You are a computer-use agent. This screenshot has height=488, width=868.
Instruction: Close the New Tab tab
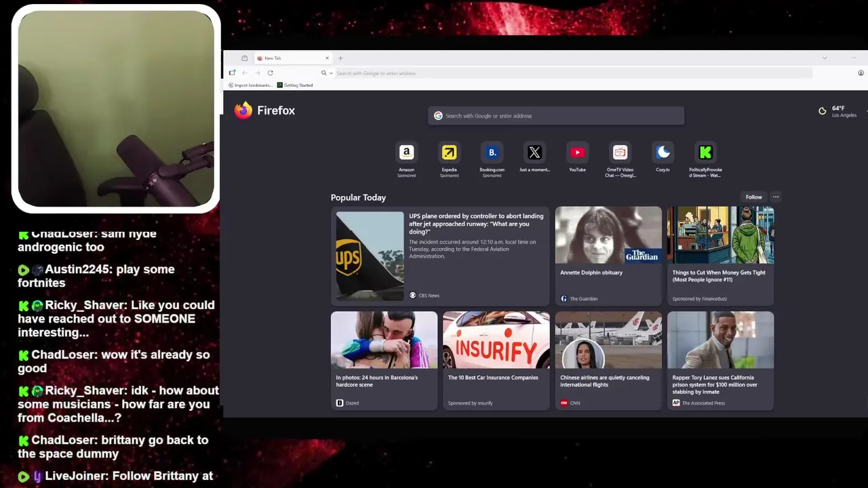[x=327, y=58]
